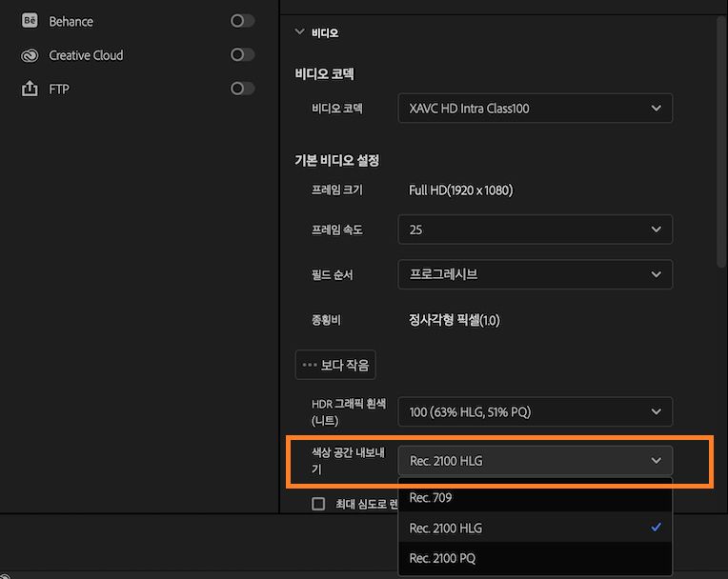The width and height of the screenshot is (728, 579).
Task: Click the 프레임 크기 label
Action: [x=336, y=190]
